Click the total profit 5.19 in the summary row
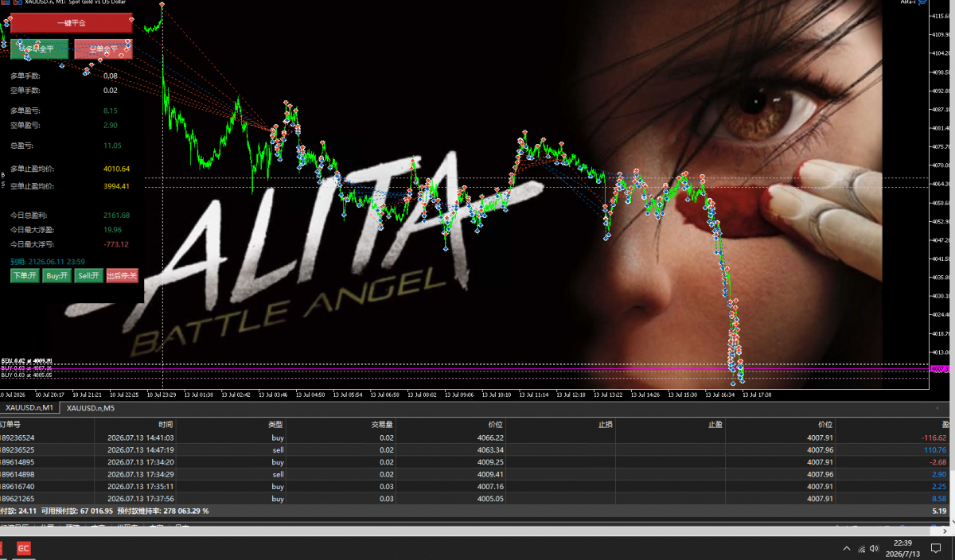Image resolution: width=955 pixels, height=560 pixels. click(941, 511)
